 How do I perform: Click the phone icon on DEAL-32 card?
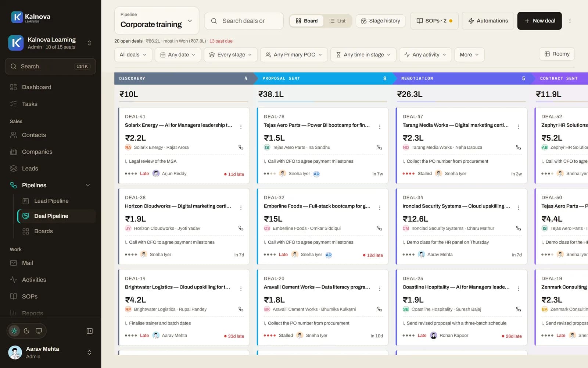[380, 228]
